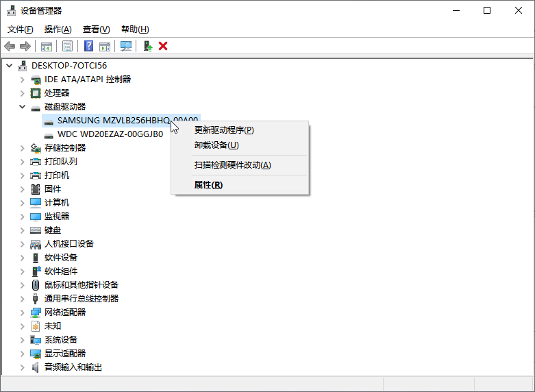Open the 文件(F) menu

[21, 29]
